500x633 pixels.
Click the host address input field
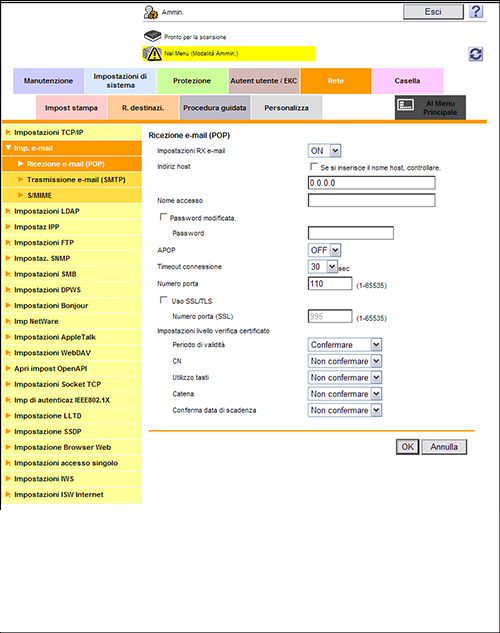pyautogui.click(x=372, y=183)
